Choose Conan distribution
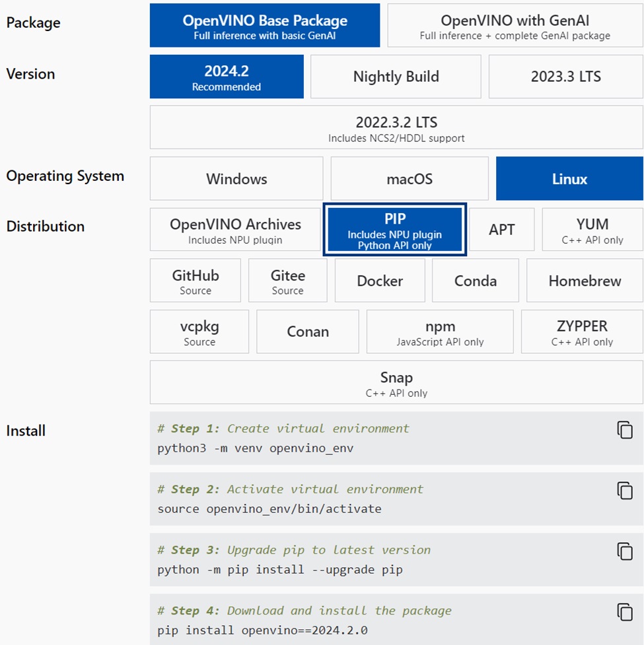The image size is (644, 645). [307, 331]
